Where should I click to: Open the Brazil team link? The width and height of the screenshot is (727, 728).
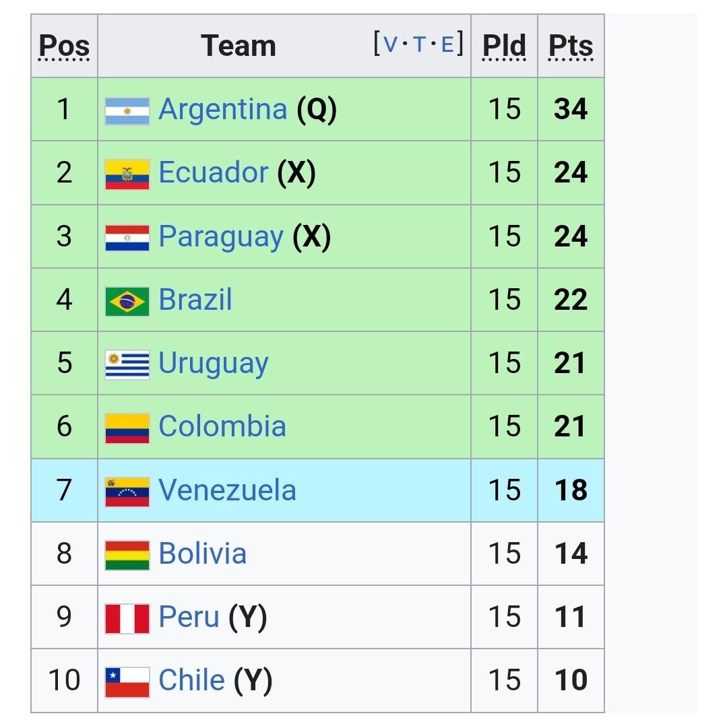(x=195, y=300)
